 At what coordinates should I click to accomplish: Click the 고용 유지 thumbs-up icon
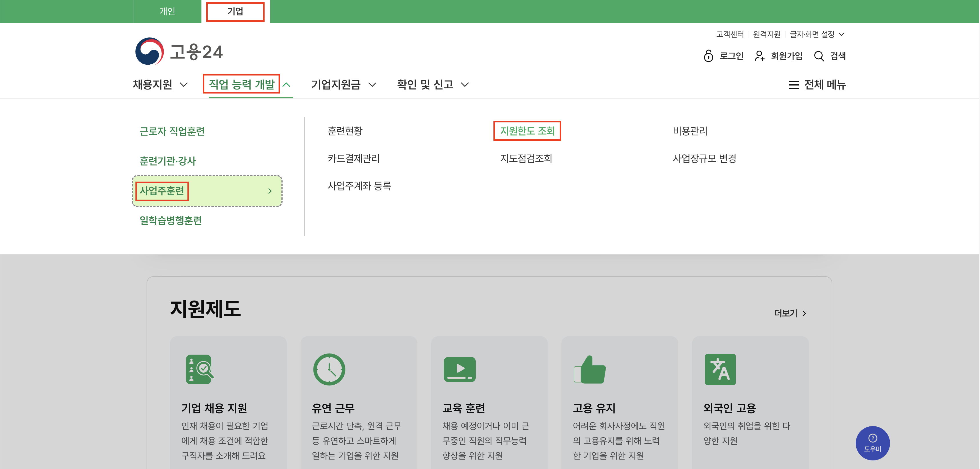click(590, 369)
